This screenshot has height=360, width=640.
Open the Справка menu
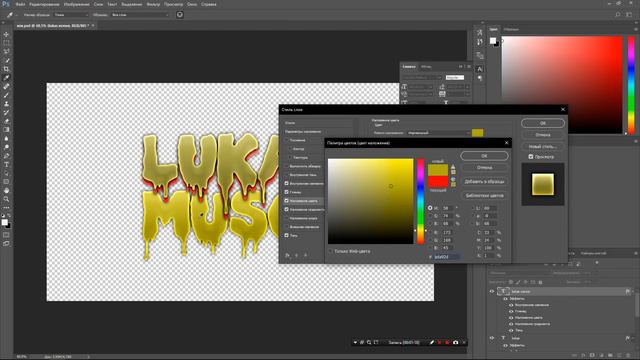[x=209, y=4]
